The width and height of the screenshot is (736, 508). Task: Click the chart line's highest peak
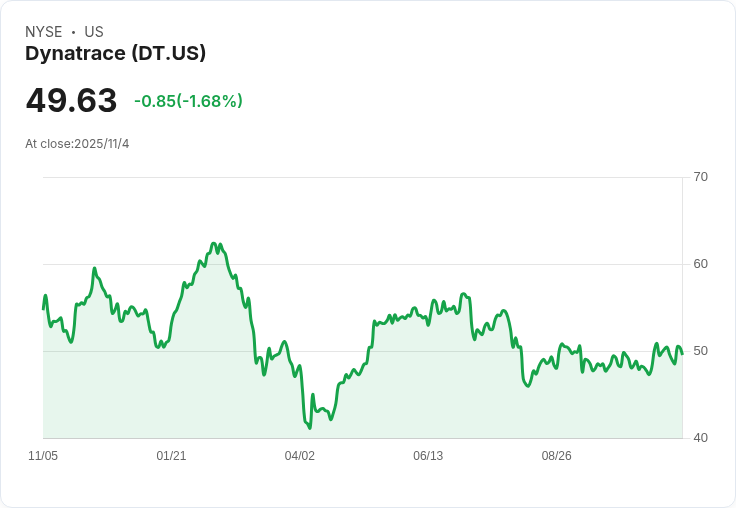pyautogui.click(x=213, y=243)
